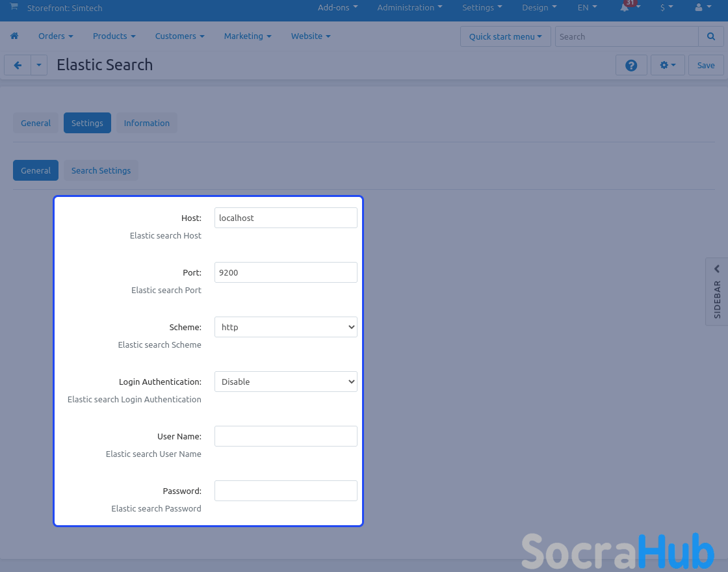Click the shopping cart storefront icon
Screen dimensions: 728x572
click(14, 7)
